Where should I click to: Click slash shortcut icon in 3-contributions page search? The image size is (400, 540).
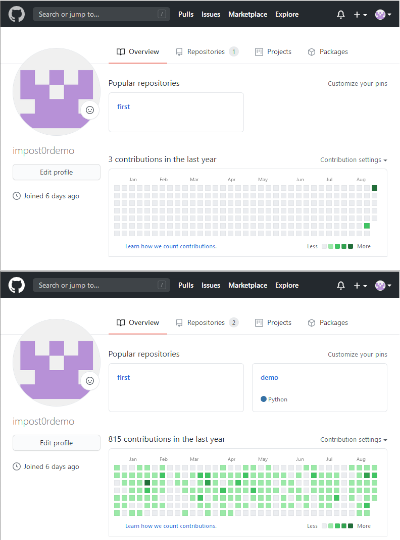(x=162, y=14)
